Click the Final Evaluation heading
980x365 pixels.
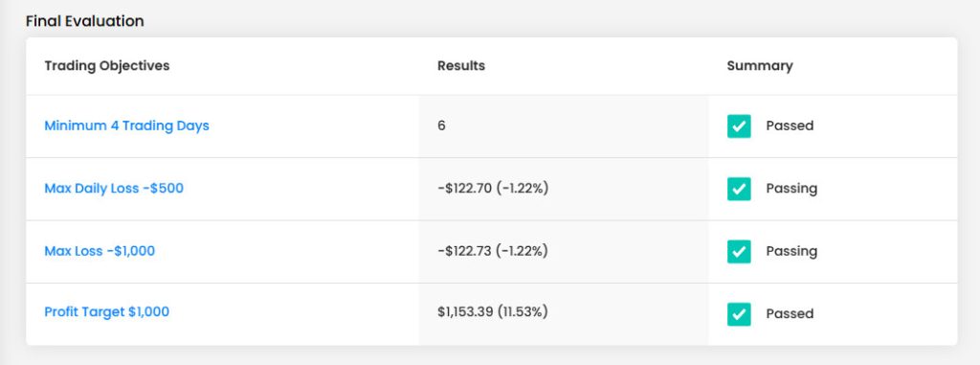pyautogui.click(x=85, y=21)
